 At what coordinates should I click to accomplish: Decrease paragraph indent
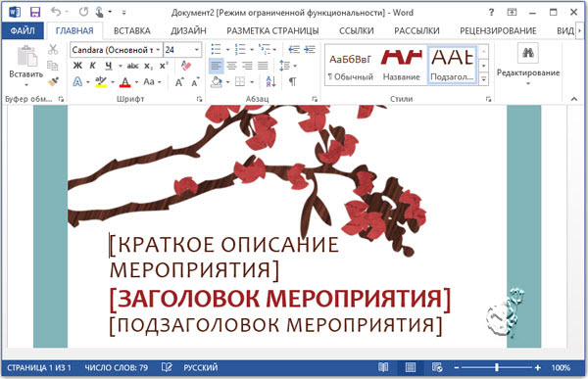pyautogui.click(x=294, y=49)
